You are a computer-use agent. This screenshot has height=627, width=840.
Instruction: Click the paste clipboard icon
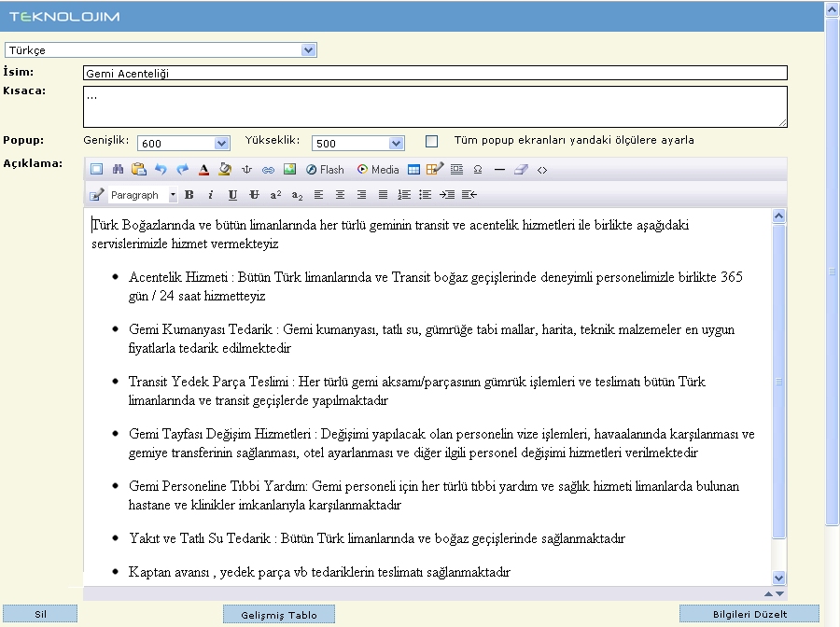(138, 170)
